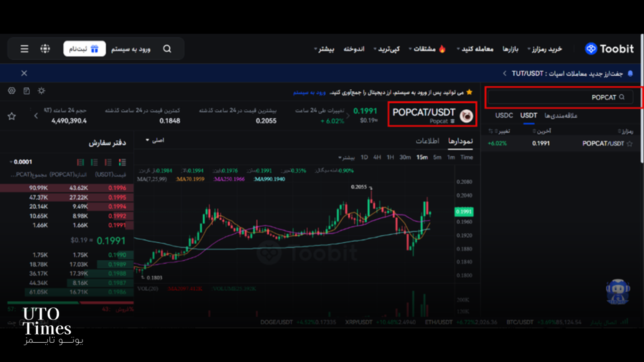This screenshot has height=362, width=644.
Task: Switch to the USDT pair tab
Action: (529, 116)
